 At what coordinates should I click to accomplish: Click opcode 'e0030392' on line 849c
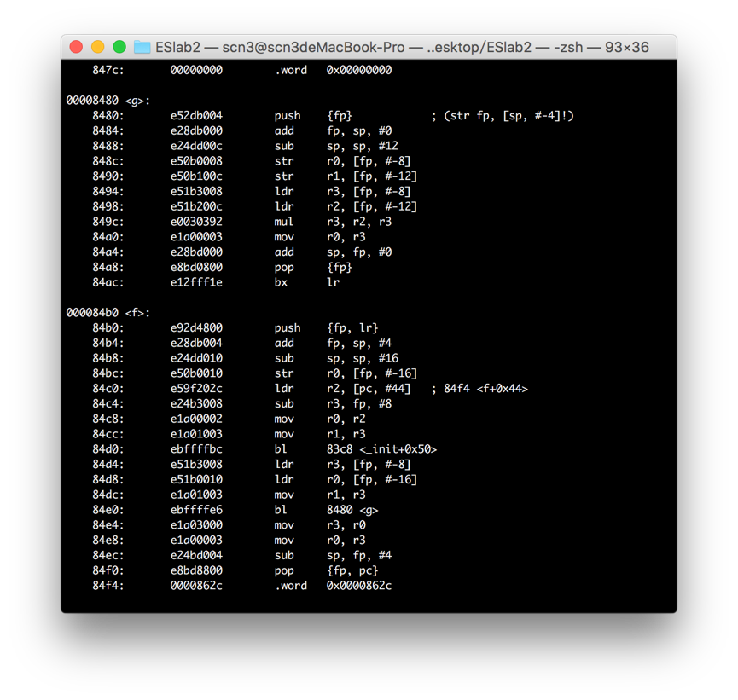coord(196,222)
